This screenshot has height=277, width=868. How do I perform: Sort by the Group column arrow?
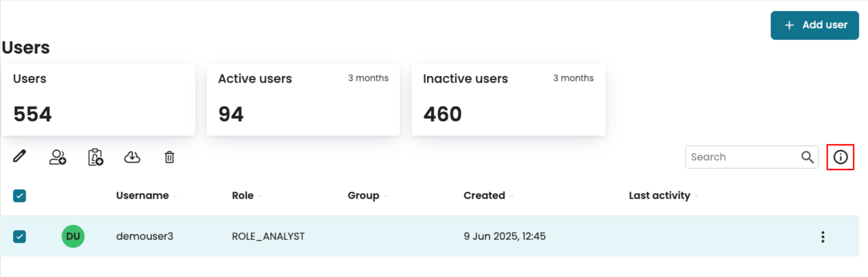point(386,197)
